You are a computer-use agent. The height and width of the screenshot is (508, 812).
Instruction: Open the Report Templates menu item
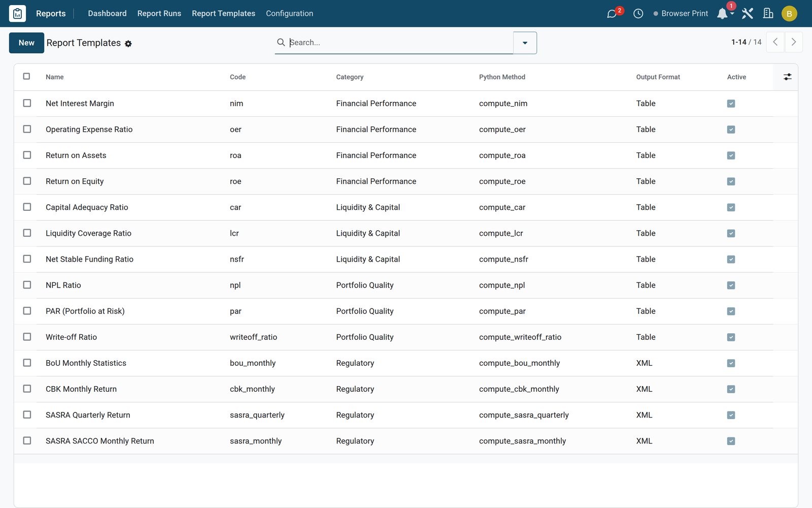[223, 14]
